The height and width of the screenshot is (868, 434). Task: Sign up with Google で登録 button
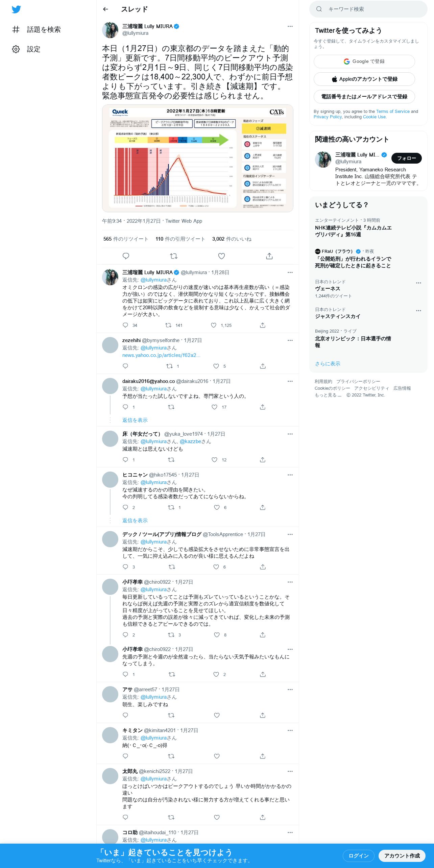(364, 62)
